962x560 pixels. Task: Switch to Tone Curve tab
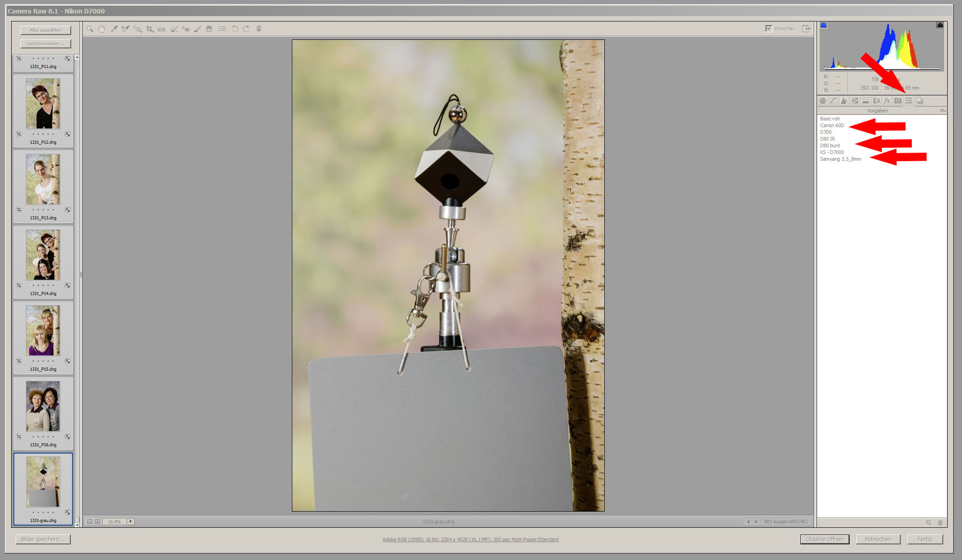833,101
